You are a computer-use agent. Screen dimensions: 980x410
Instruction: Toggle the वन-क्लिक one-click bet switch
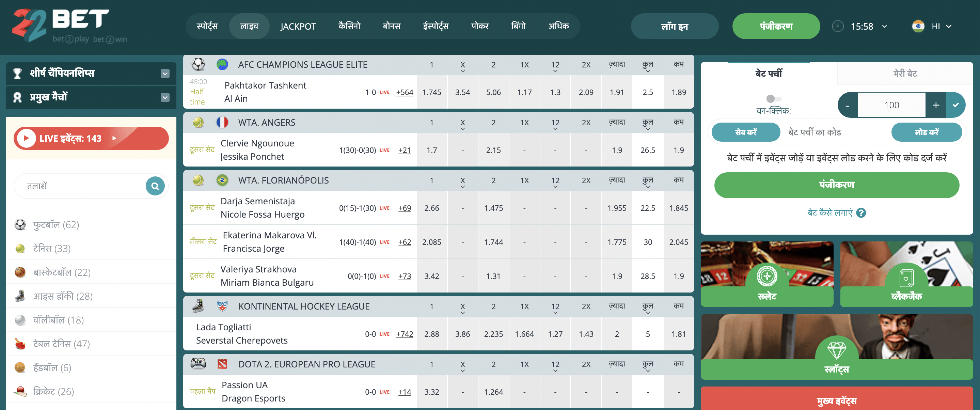coord(773,99)
